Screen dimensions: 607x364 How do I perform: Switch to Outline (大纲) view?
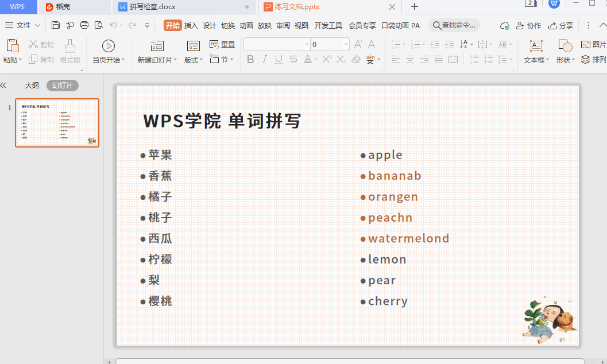pyautogui.click(x=32, y=86)
